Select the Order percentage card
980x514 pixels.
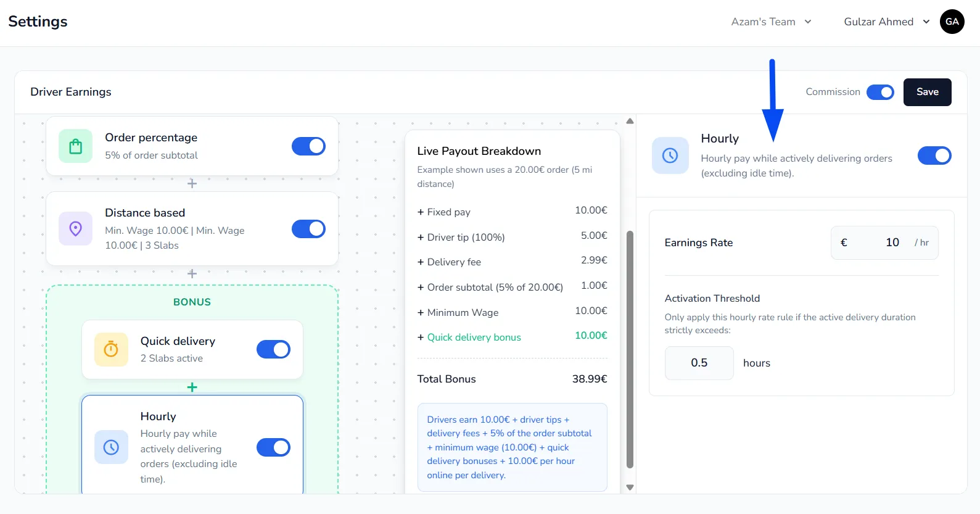(192, 146)
